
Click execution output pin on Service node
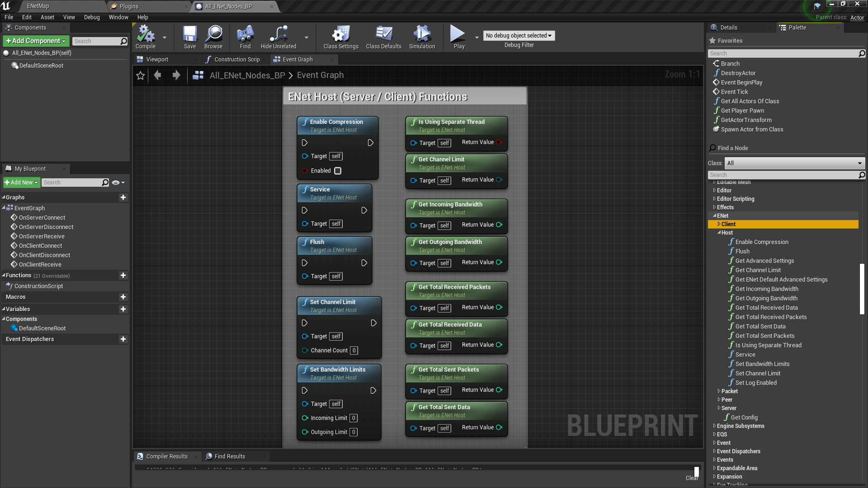coord(364,211)
